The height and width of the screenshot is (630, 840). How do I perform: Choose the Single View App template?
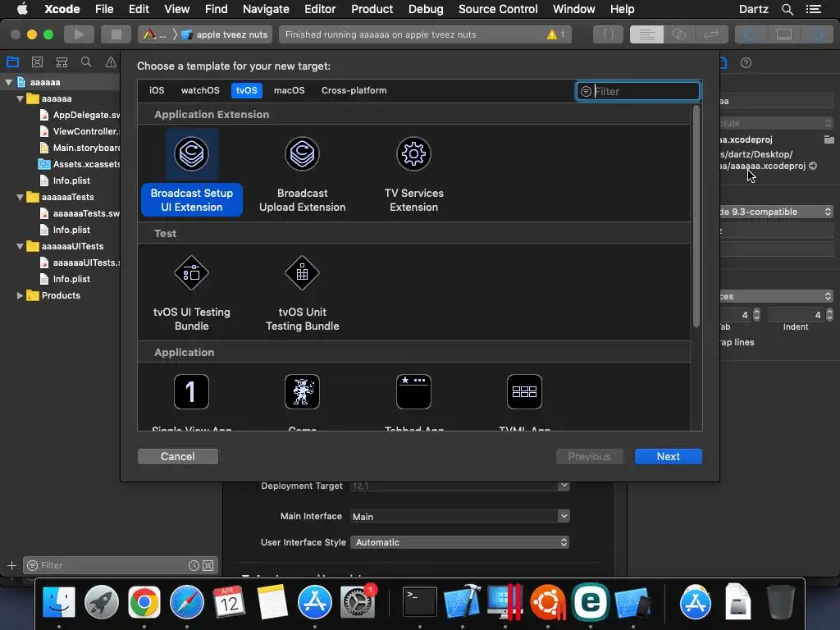point(191,402)
